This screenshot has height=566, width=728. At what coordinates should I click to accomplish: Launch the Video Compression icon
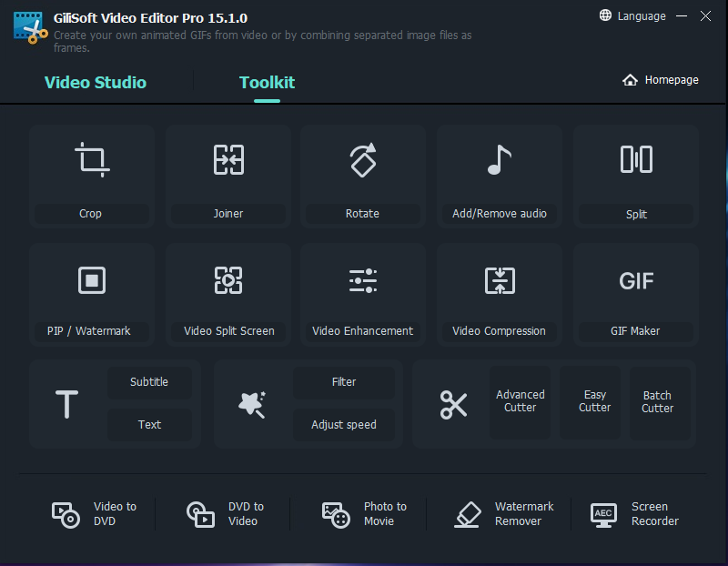[x=500, y=280]
